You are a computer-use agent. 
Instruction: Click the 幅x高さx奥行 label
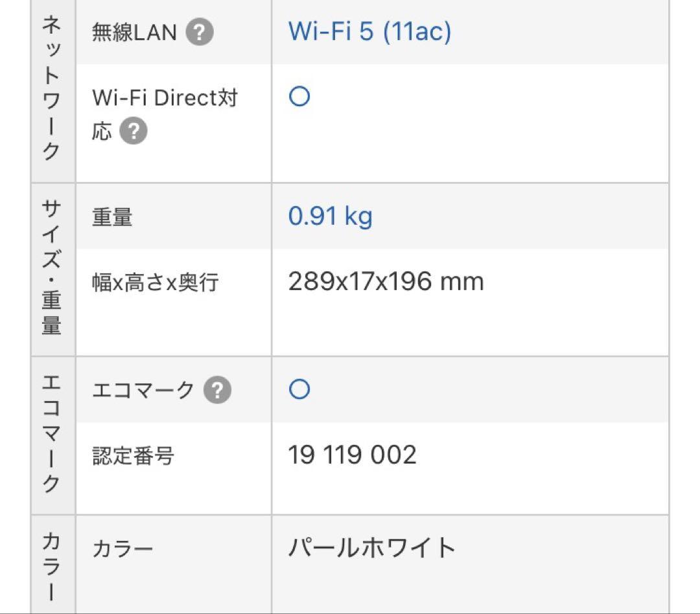[x=156, y=283]
